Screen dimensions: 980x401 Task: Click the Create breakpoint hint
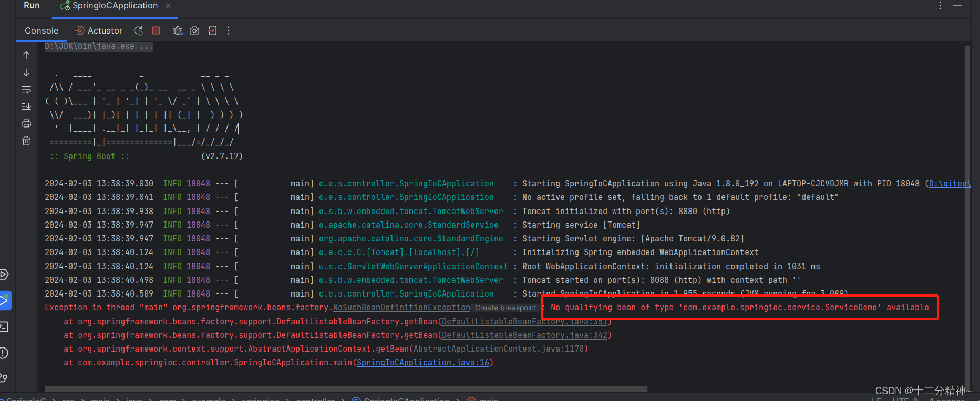pyautogui.click(x=506, y=308)
